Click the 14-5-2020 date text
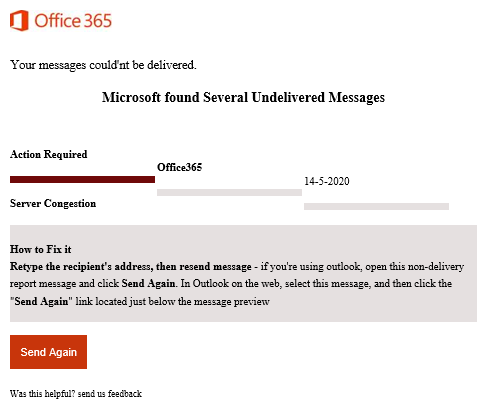This screenshot has height=407, width=489. 327,181
